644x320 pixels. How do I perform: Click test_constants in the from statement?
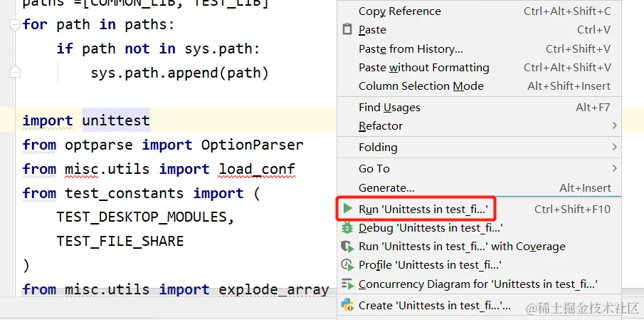click(x=125, y=193)
